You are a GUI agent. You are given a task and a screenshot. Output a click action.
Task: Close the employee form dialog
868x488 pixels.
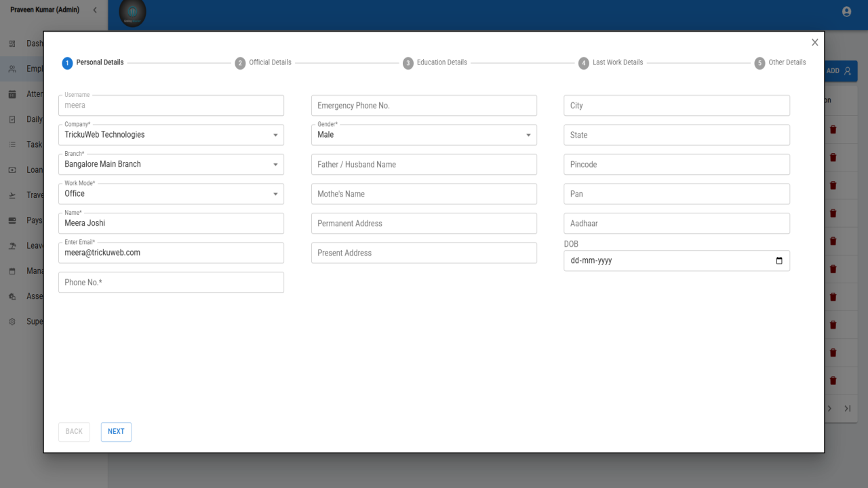(x=814, y=42)
